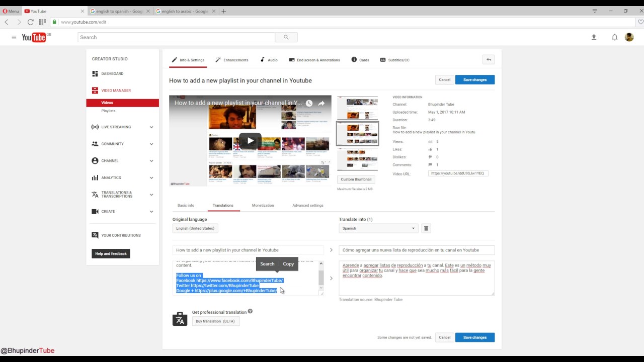Image resolution: width=644 pixels, height=362 pixels.
Task: Open the Spanish language dropdown
Action: [378, 228]
